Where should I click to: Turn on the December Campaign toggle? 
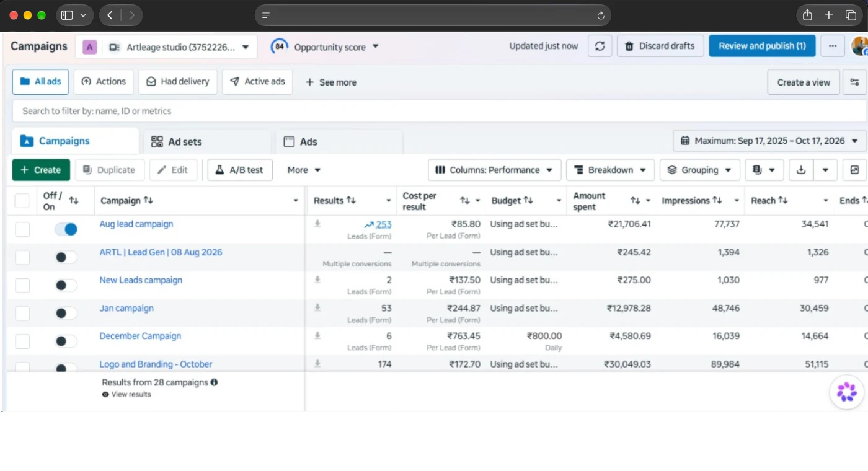[66, 341]
